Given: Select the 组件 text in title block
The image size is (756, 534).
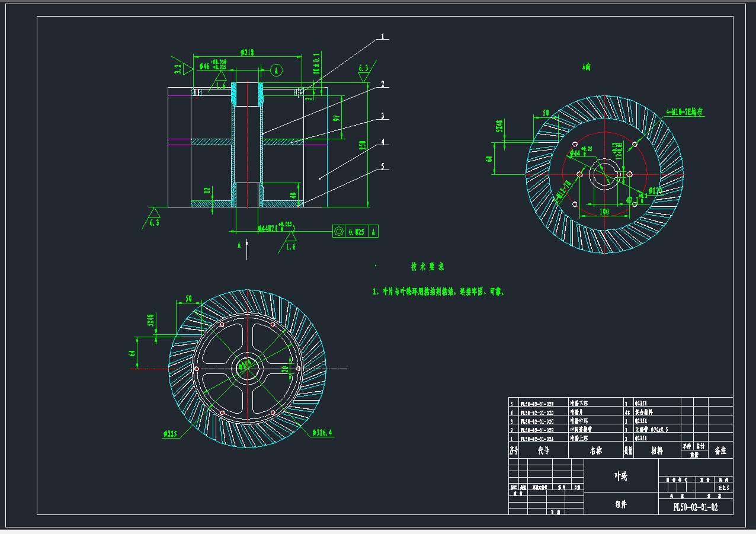Looking at the screenshot, I should pos(621,505).
